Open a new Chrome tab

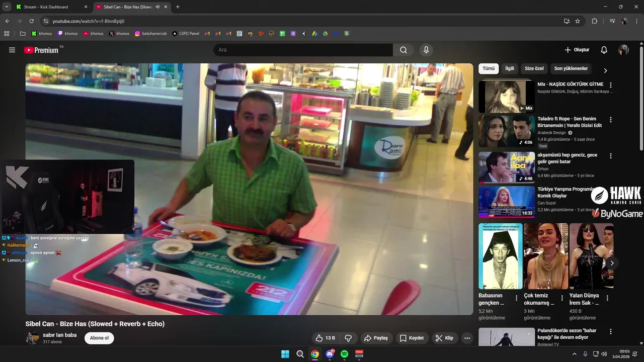tap(178, 7)
